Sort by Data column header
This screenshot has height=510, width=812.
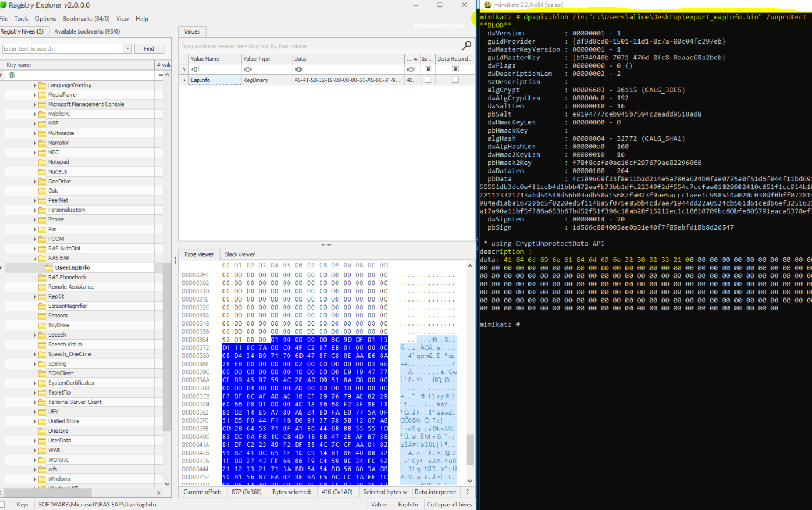click(x=348, y=59)
